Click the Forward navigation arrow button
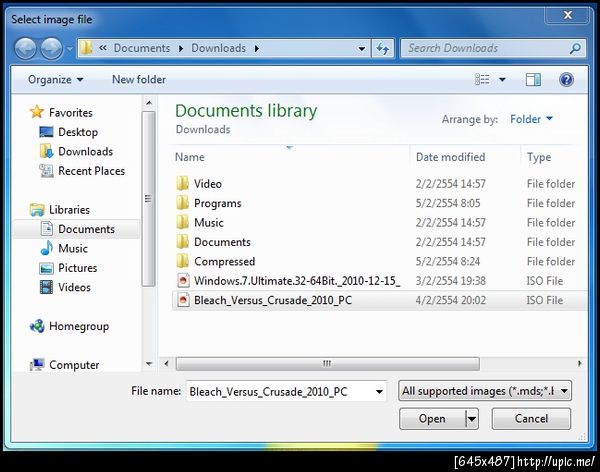This screenshot has height=472, width=600. pos(51,49)
